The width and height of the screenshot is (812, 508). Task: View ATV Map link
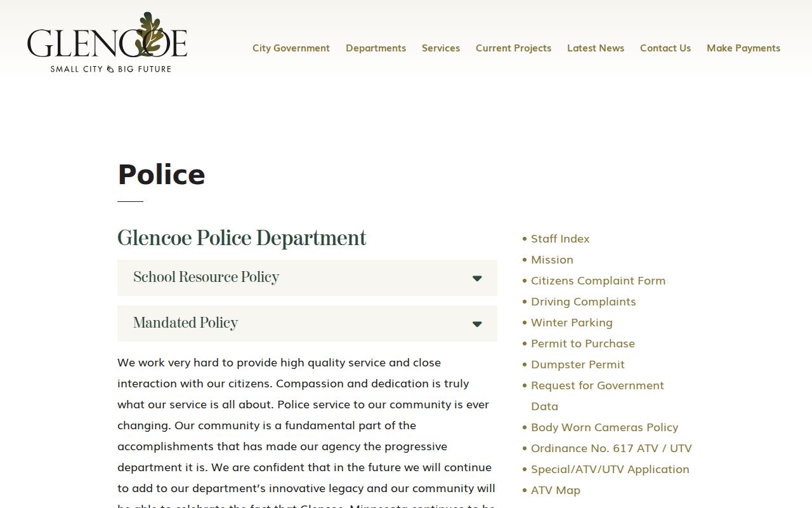pyautogui.click(x=556, y=490)
